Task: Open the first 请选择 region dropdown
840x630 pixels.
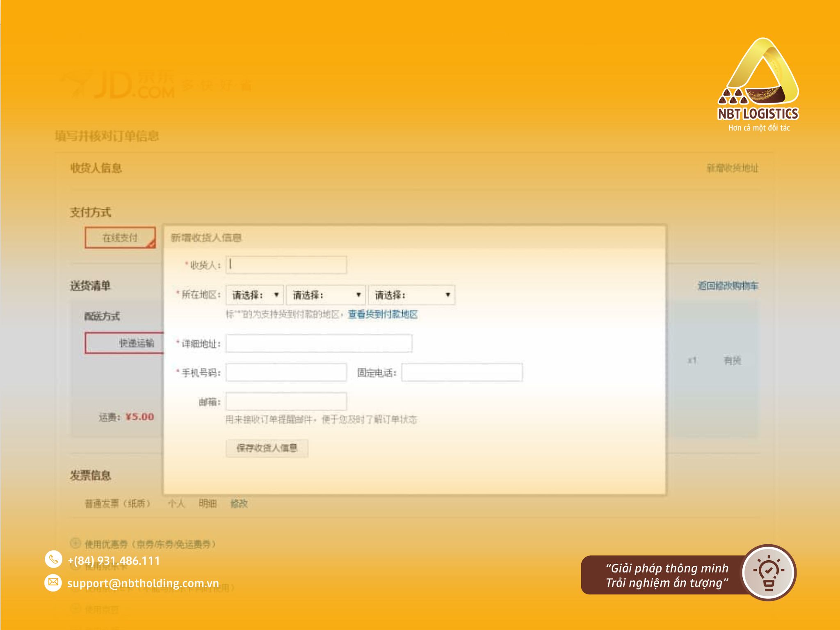Action: coord(255,295)
